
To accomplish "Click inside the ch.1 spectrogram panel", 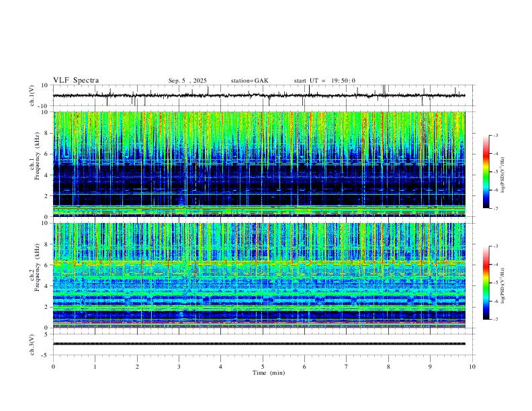I will [x=259, y=164].
